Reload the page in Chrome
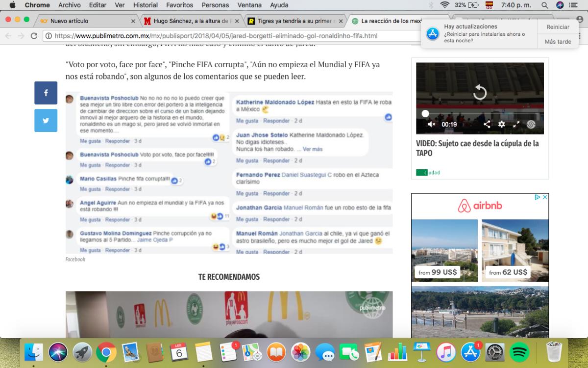 pos(34,36)
